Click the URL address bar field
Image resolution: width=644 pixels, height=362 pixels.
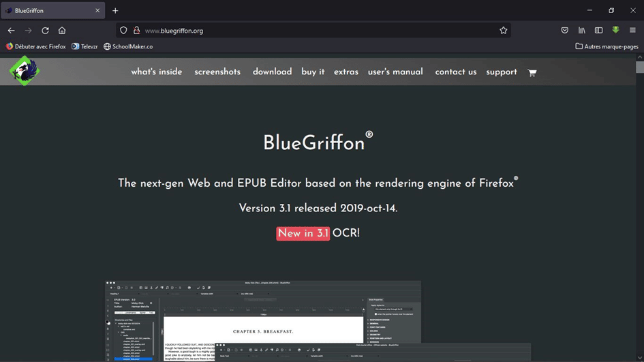tap(313, 31)
